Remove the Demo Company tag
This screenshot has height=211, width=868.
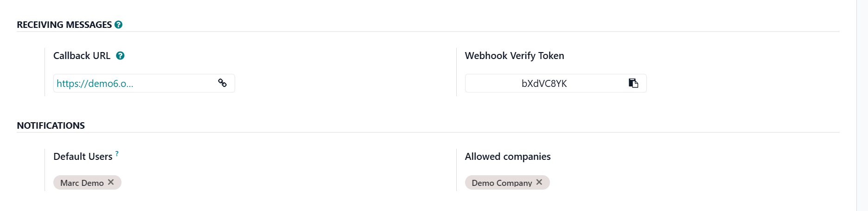[x=539, y=182]
